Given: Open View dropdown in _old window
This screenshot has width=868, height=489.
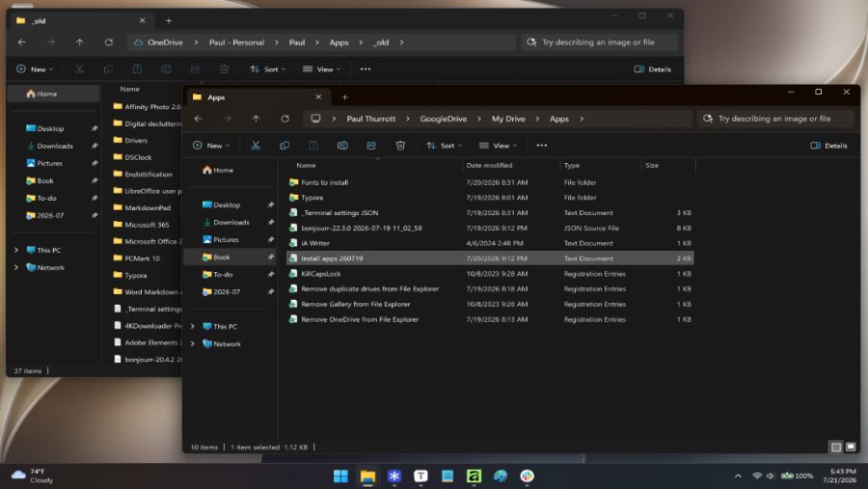Looking at the screenshot, I should click(321, 69).
